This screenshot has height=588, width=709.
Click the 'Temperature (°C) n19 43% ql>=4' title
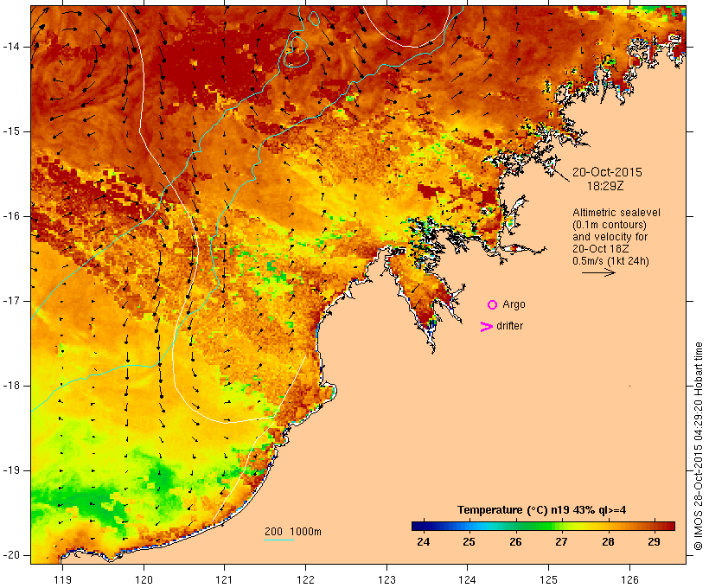point(542,510)
